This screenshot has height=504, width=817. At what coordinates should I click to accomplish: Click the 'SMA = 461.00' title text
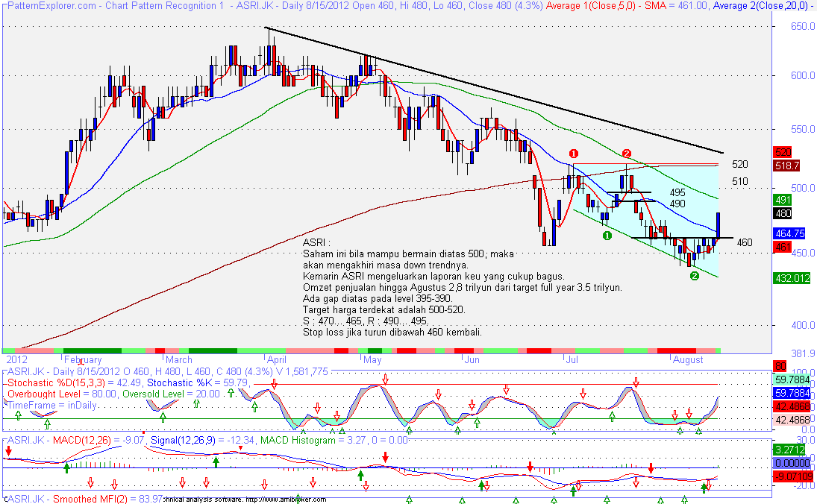pos(676,6)
